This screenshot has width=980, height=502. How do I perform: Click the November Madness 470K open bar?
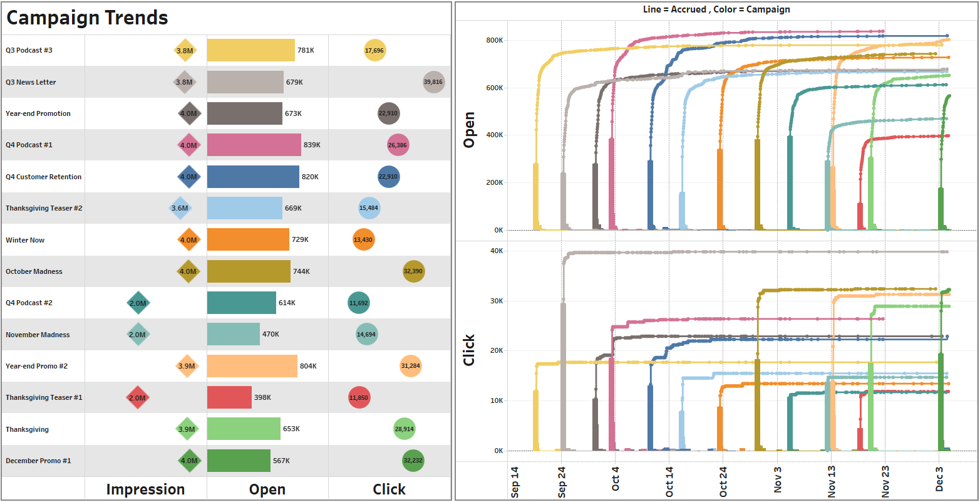[233, 334]
